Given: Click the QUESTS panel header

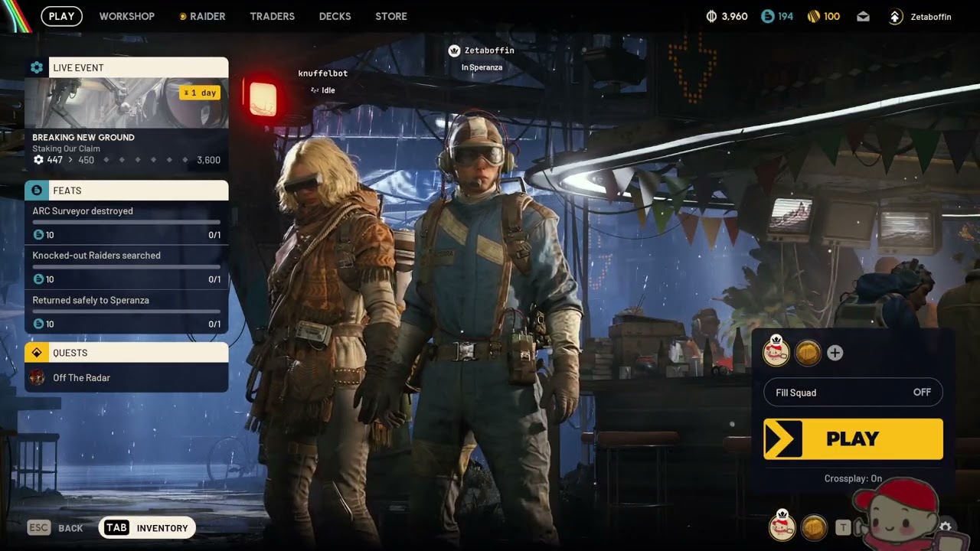Looking at the screenshot, I should click(126, 353).
